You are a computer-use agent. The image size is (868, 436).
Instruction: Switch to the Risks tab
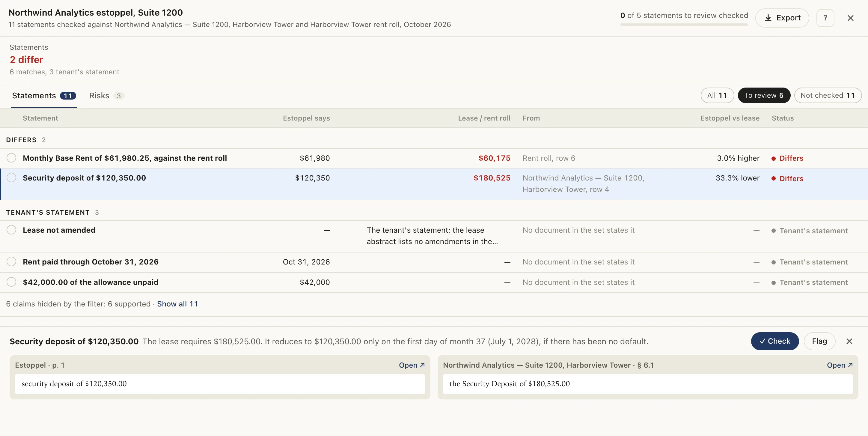click(x=106, y=96)
